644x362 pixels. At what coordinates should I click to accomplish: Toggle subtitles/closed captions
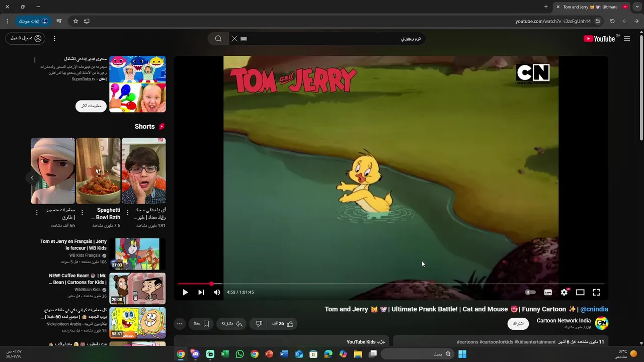coord(548,292)
